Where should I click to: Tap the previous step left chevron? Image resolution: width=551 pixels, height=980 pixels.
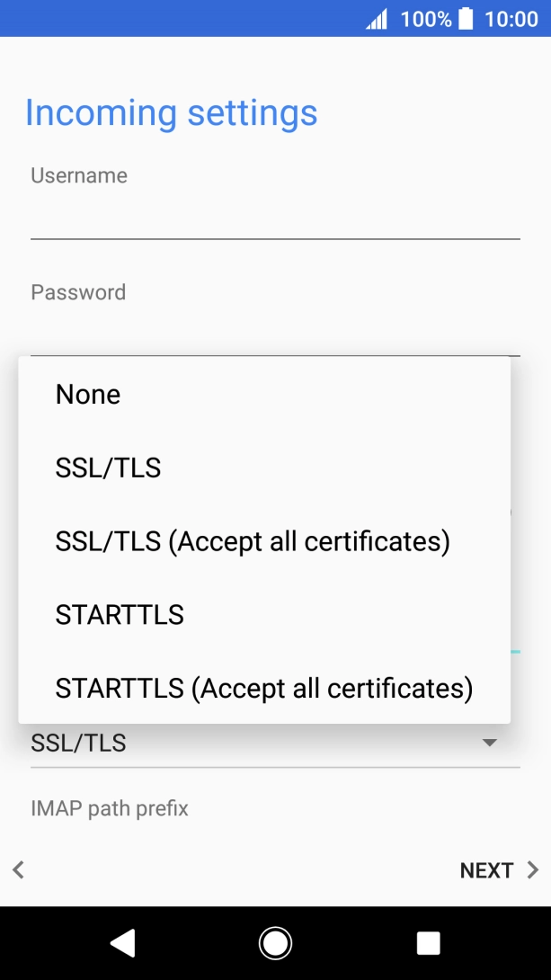(x=18, y=869)
